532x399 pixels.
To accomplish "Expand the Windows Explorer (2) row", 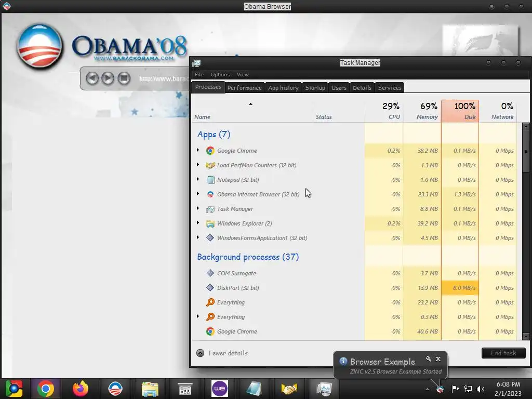I will click(198, 223).
